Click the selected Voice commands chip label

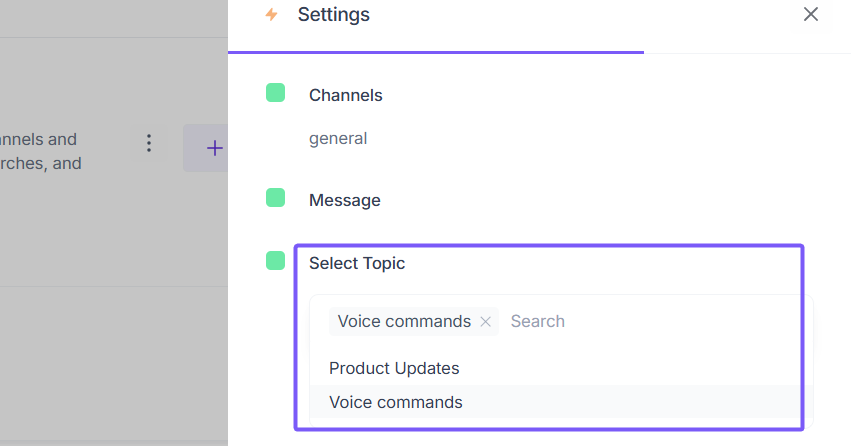tap(404, 321)
